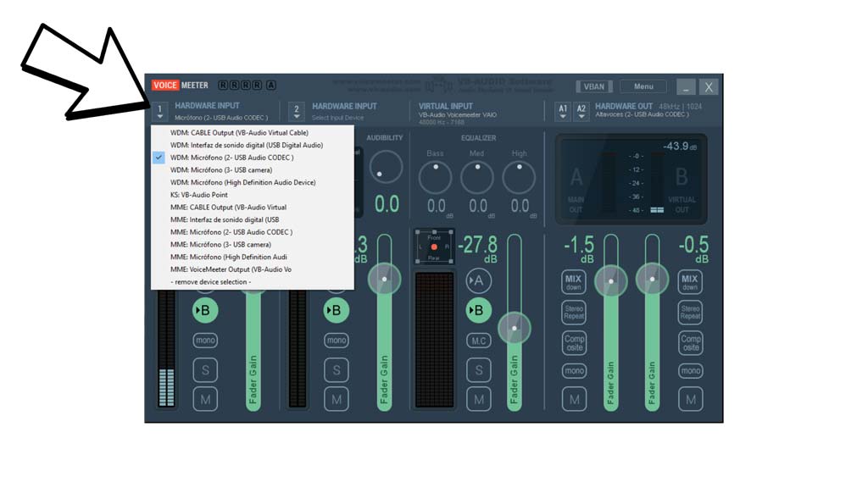
Task: Choose WDM: Interfaz de sonido digital entry
Action: [x=253, y=145]
